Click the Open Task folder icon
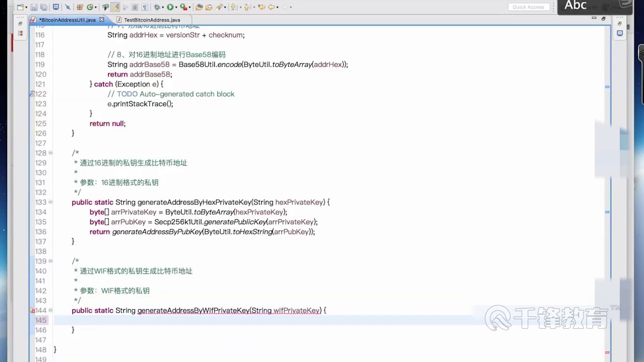 pos(209,7)
